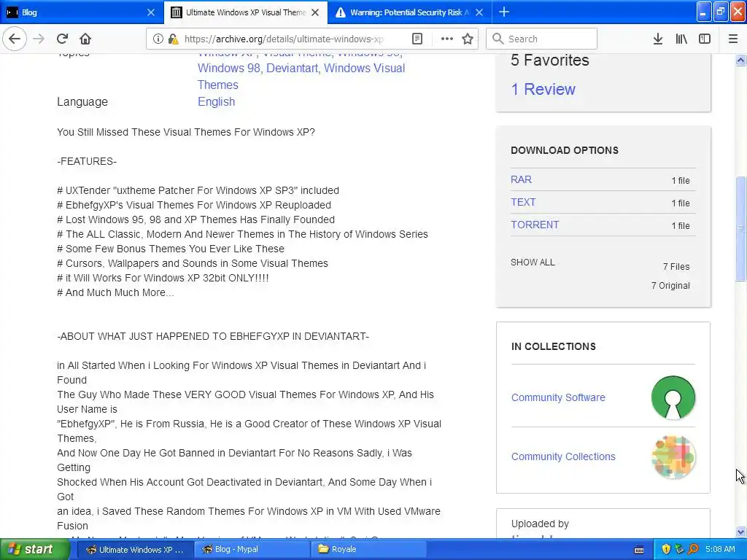
Task: Go back to the previous page
Action: tap(15, 39)
